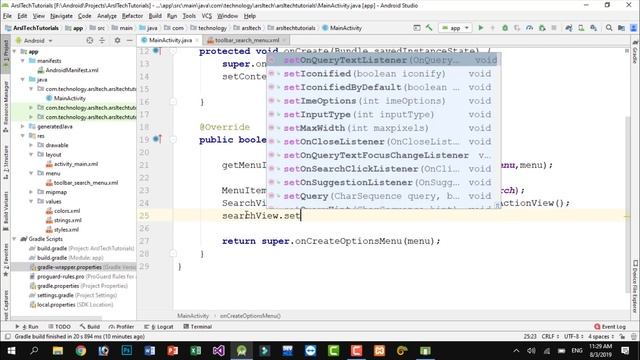Open Chrome from the Windows taskbar
Viewport: 640px width, 360px height.
(80, 351)
